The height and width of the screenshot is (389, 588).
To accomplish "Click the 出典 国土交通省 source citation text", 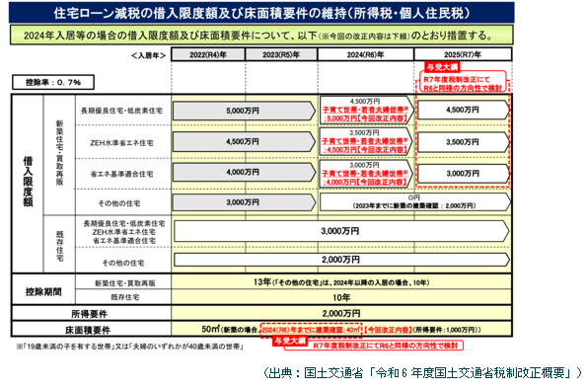I will (421, 373).
